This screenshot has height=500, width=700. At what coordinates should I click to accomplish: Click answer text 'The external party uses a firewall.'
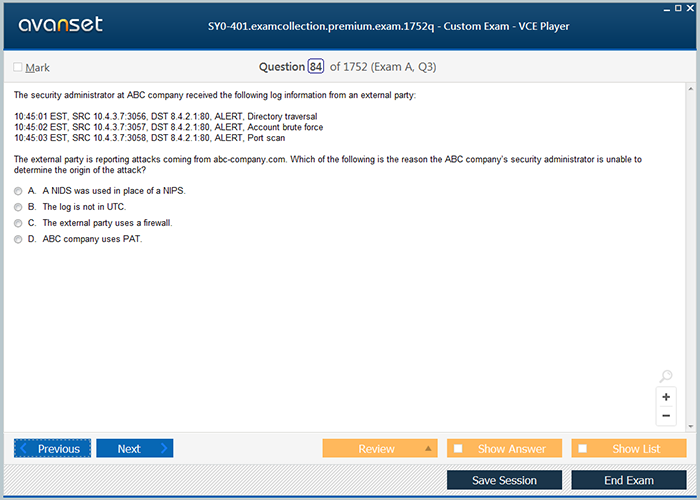coord(107,223)
